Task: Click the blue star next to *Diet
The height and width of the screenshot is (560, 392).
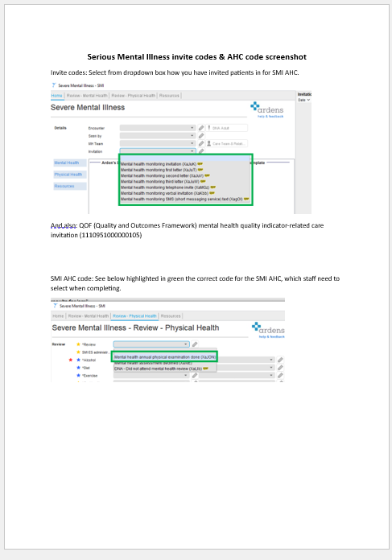Action: pyautogui.click(x=78, y=368)
